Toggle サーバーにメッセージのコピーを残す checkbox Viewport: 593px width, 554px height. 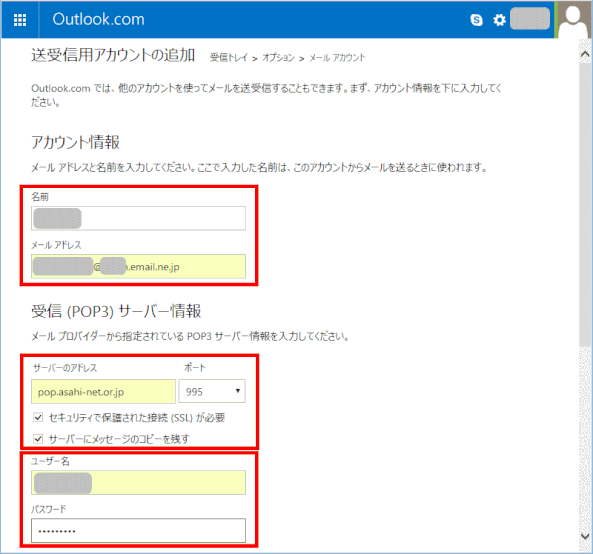(38, 439)
